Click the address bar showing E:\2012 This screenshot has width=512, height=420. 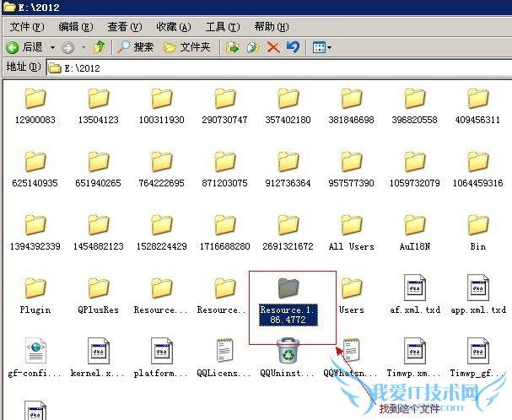[279, 68]
